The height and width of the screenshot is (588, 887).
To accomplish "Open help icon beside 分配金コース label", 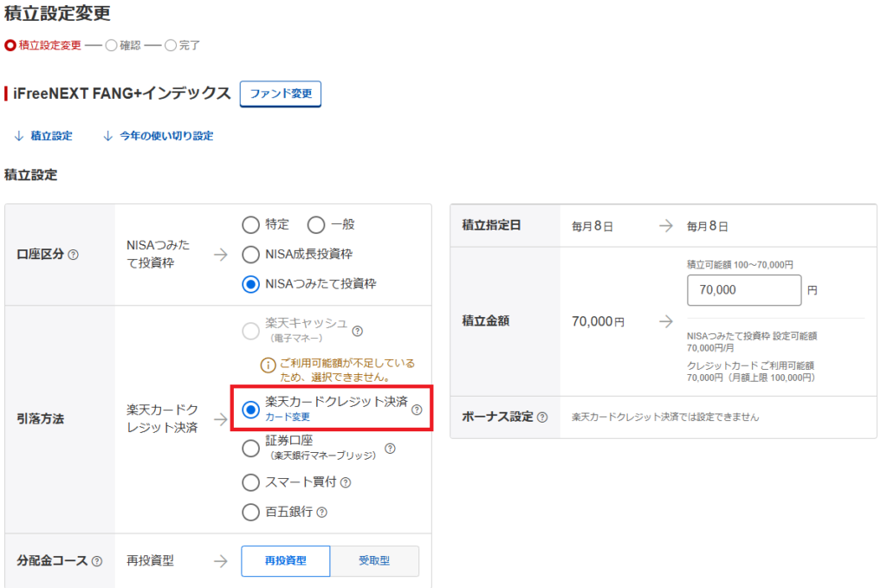I will (x=97, y=561).
